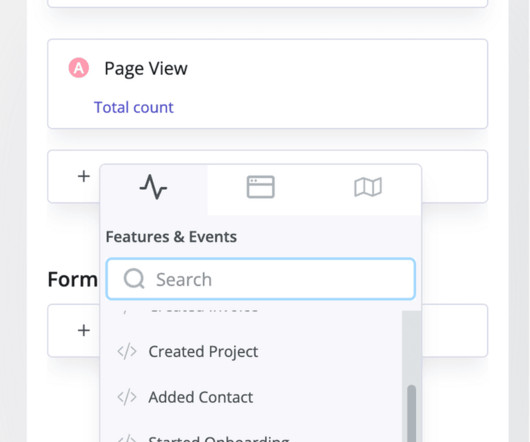Click the partially hidden top event item
The height and width of the screenshot is (442, 530).
coord(204,311)
